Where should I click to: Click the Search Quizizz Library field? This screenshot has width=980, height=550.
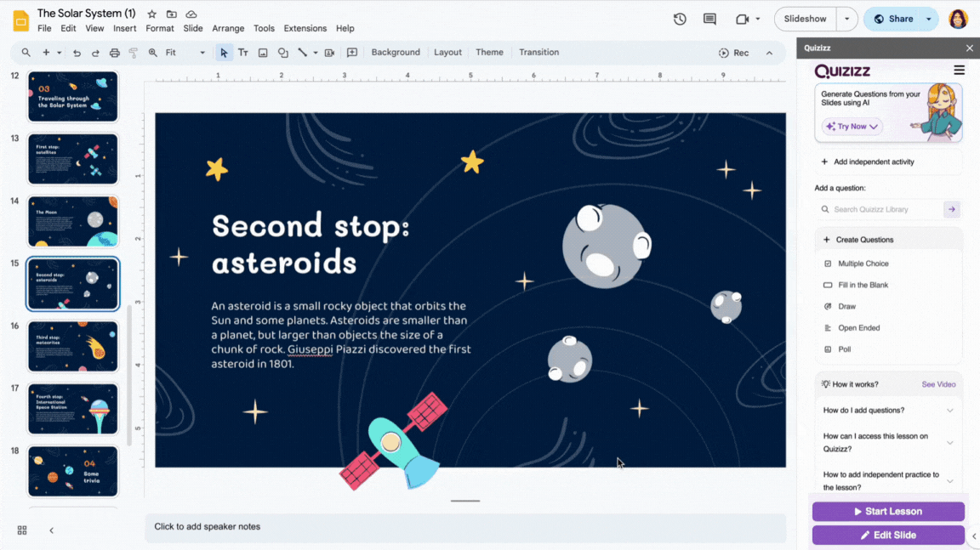[x=880, y=209]
